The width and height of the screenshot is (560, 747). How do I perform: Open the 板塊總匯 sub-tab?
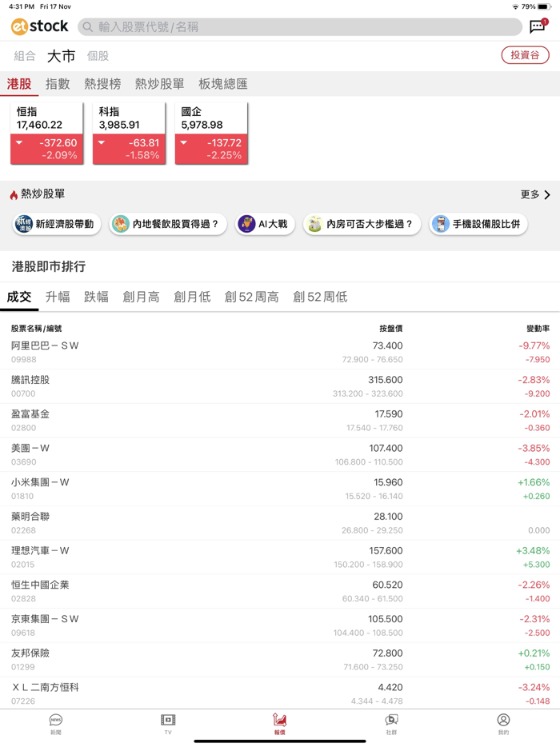(x=223, y=84)
